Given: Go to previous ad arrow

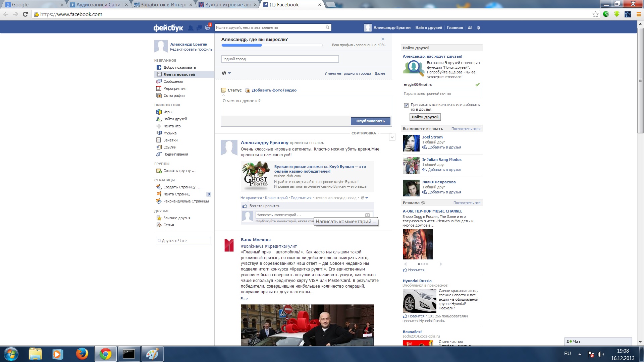Looking at the screenshot, I should 405,264.
